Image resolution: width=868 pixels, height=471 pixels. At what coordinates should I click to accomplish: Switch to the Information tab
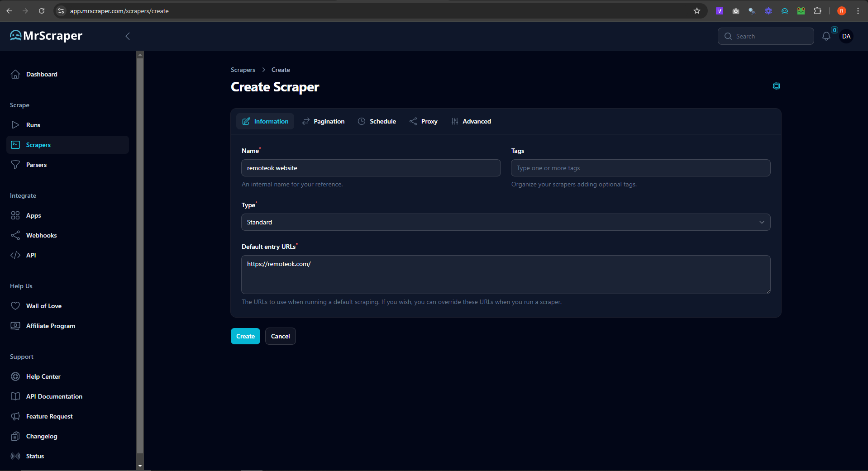(x=265, y=121)
